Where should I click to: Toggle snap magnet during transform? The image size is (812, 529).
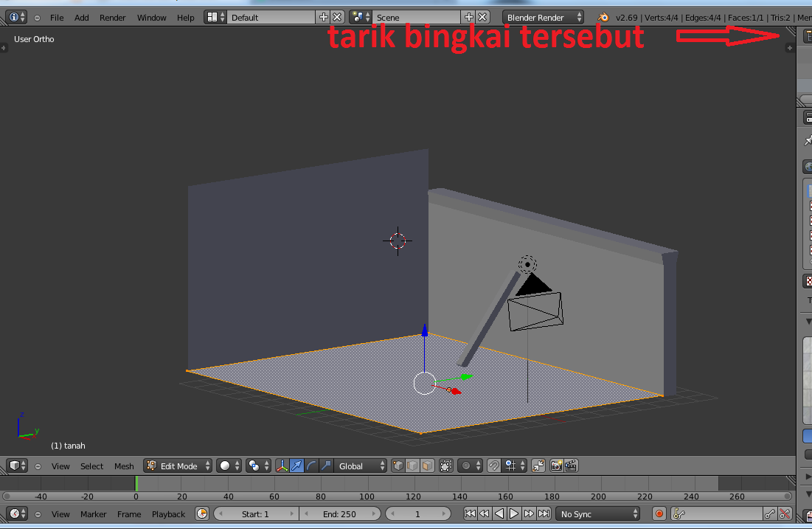click(494, 466)
